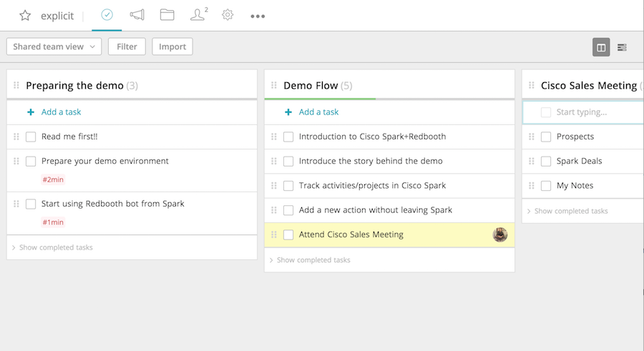Star the explicit project as favorite

click(x=25, y=16)
